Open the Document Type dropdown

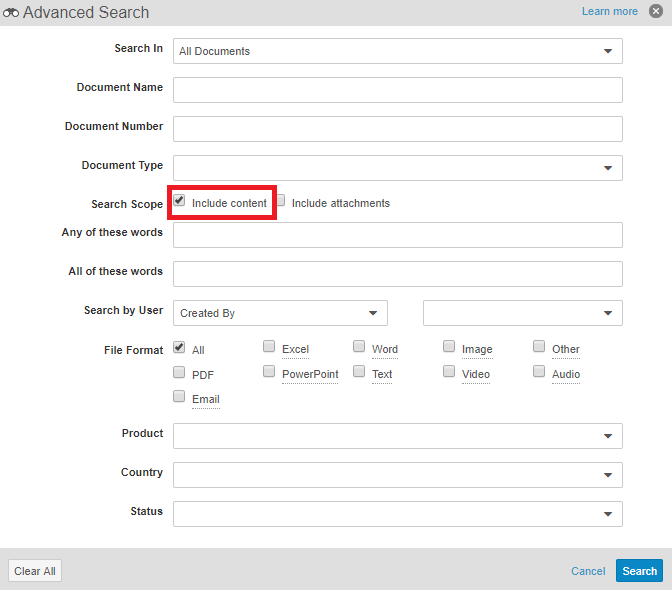pyautogui.click(x=397, y=168)
